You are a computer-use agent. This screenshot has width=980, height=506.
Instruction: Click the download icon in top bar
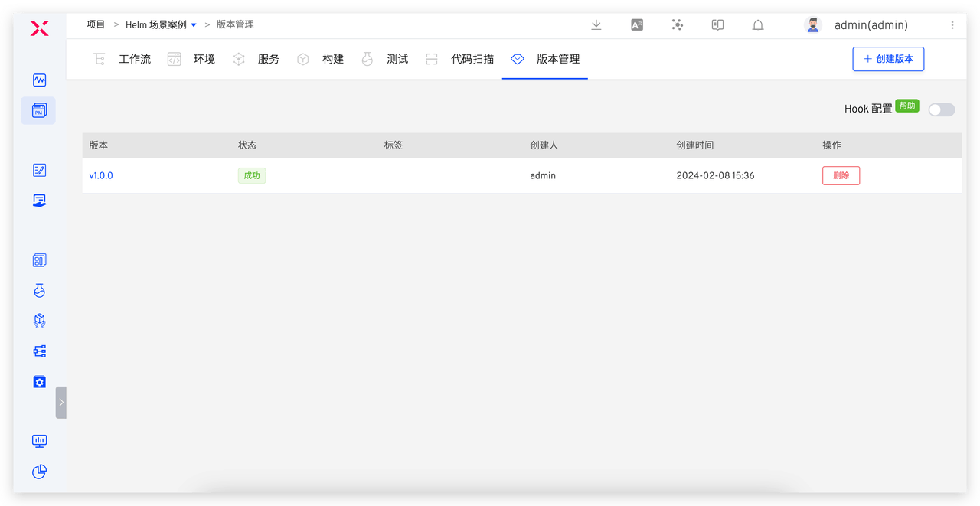click(x=596, y=25)
